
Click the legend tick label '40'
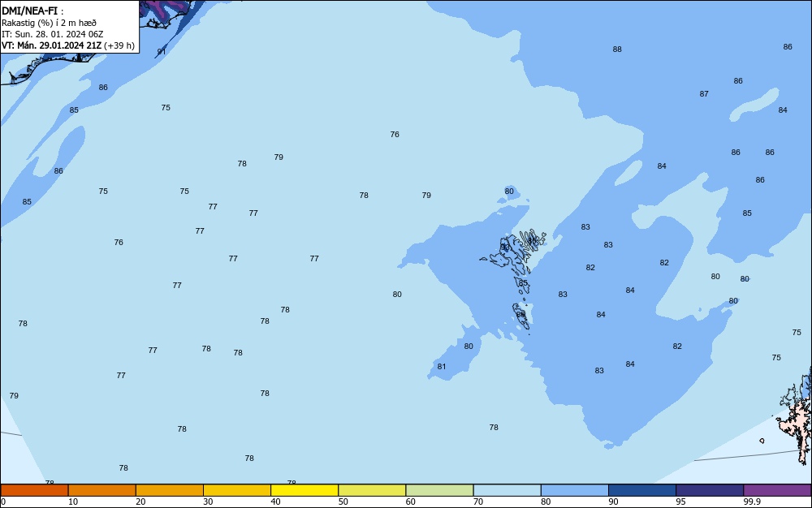click(x=275, y=502)
